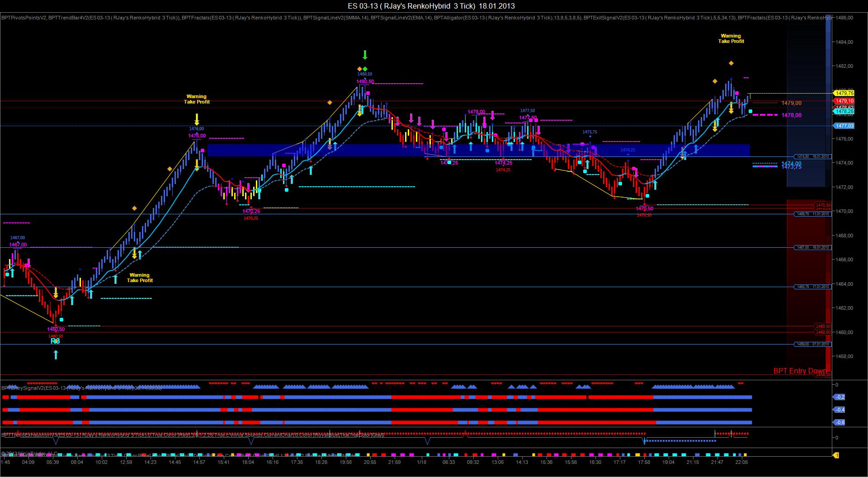Click the 1484,00 price axis label
The height and width of the screenshot is (477, 868).
(x=844, y=42)
